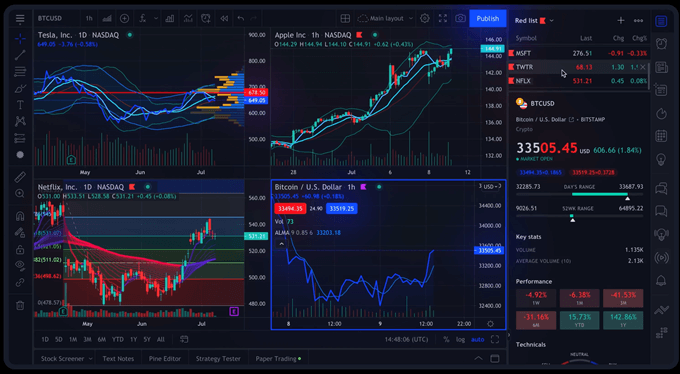Open the Paper Trading tab

click(276, 359)
